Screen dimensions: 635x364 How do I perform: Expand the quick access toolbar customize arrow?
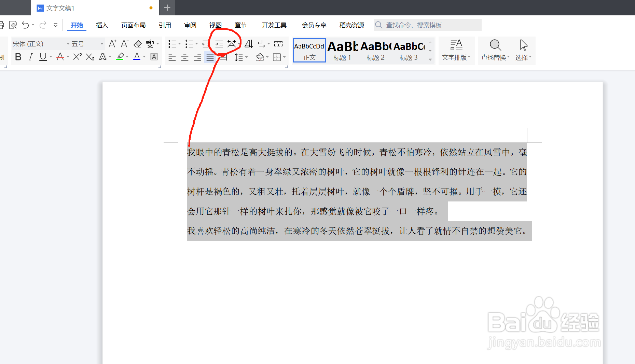point(56,25)
